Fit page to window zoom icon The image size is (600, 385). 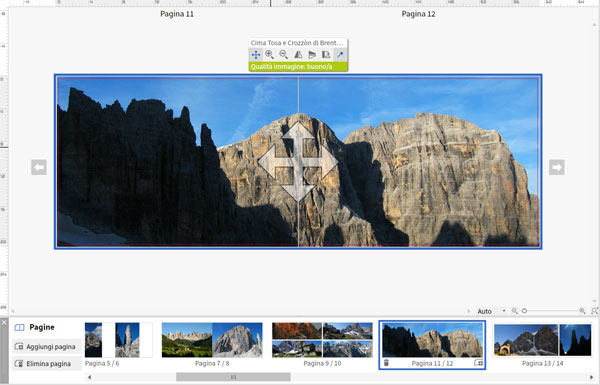pyautogui.click(x=595, y=311)
